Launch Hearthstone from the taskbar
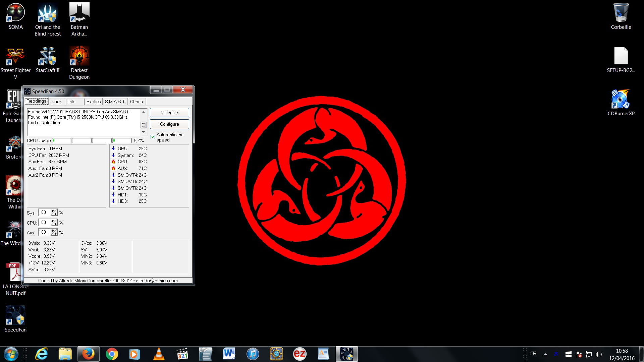The height and width of the screenshot is (362, 644). [x=276, y=354]
